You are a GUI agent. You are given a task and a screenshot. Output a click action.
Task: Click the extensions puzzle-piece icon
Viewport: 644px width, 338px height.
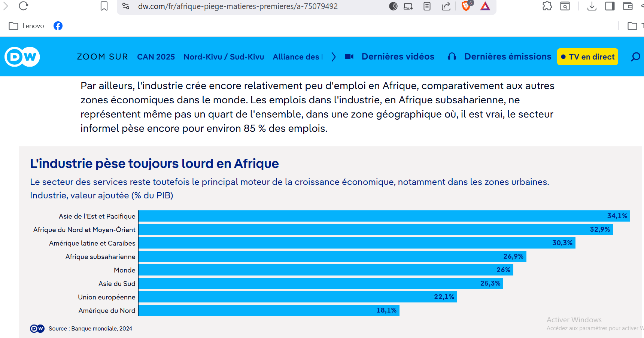coord(547,6)
